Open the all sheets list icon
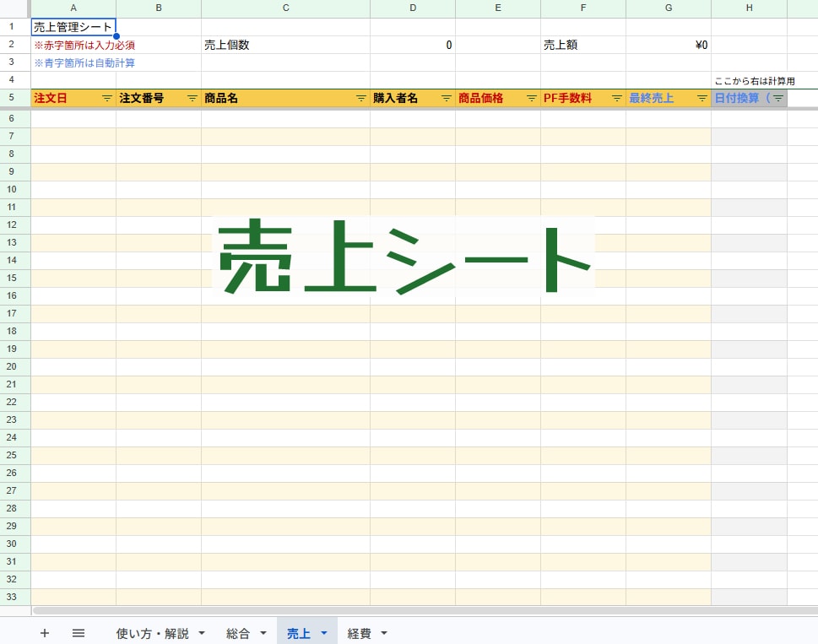The width and height of the screenshot is (818, 644). click(79, 633)
